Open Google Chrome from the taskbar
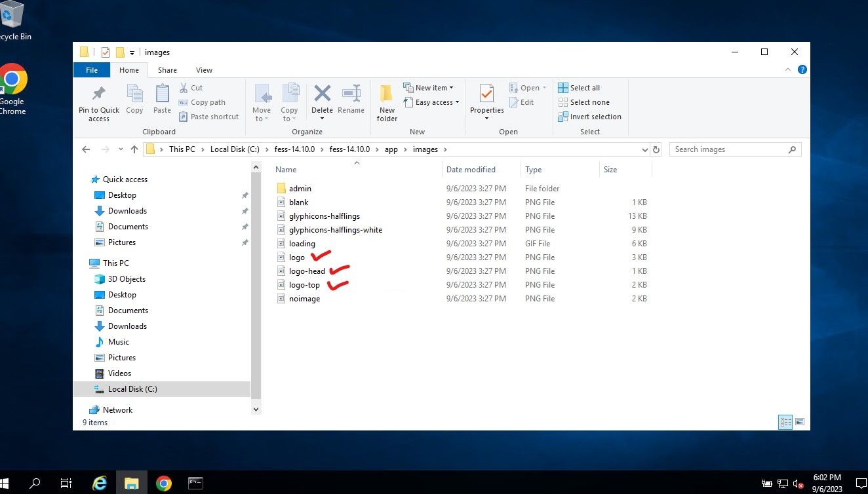 click(x=164, y=484)
